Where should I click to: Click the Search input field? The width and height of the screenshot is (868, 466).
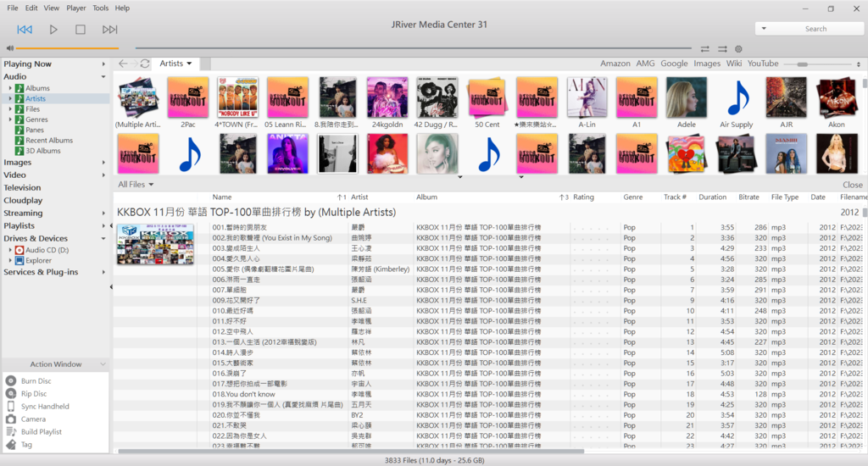(x=815, y=29)
